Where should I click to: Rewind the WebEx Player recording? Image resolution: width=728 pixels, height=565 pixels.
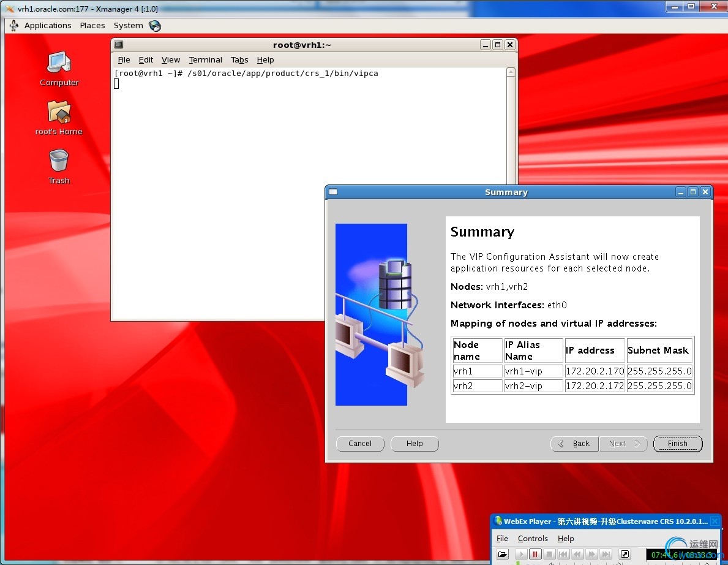click(x=577, y=555)
